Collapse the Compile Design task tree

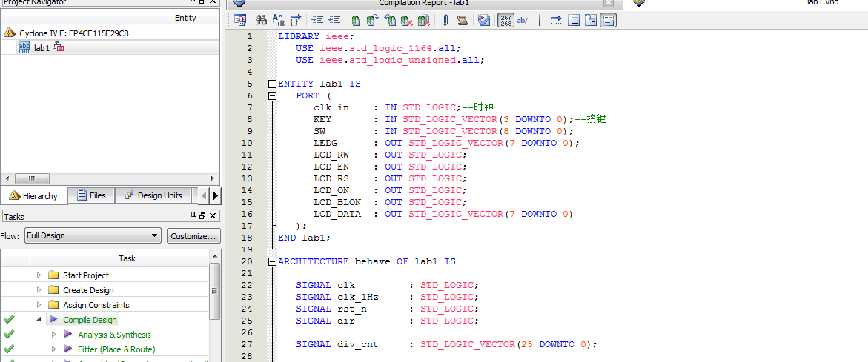pos(39,320)
